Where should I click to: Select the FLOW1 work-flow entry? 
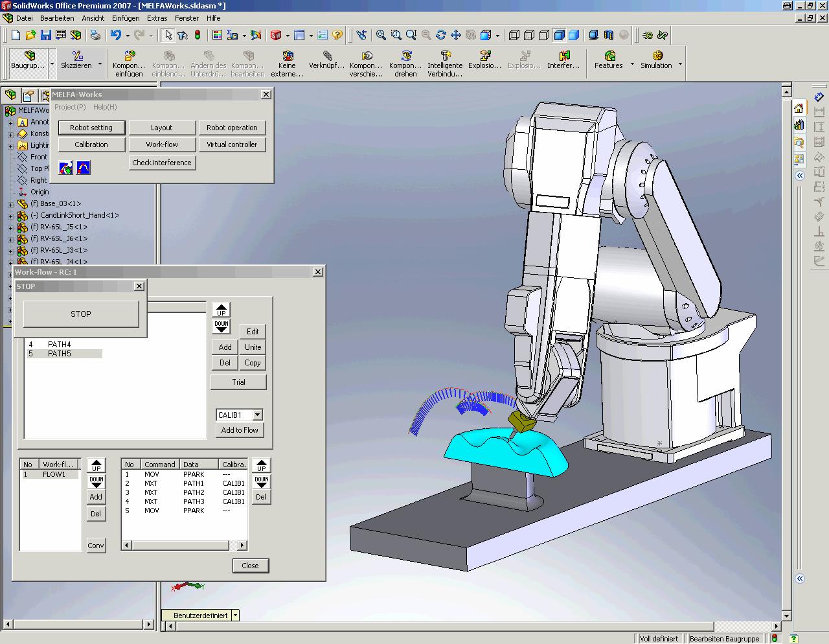click(50, 474)
